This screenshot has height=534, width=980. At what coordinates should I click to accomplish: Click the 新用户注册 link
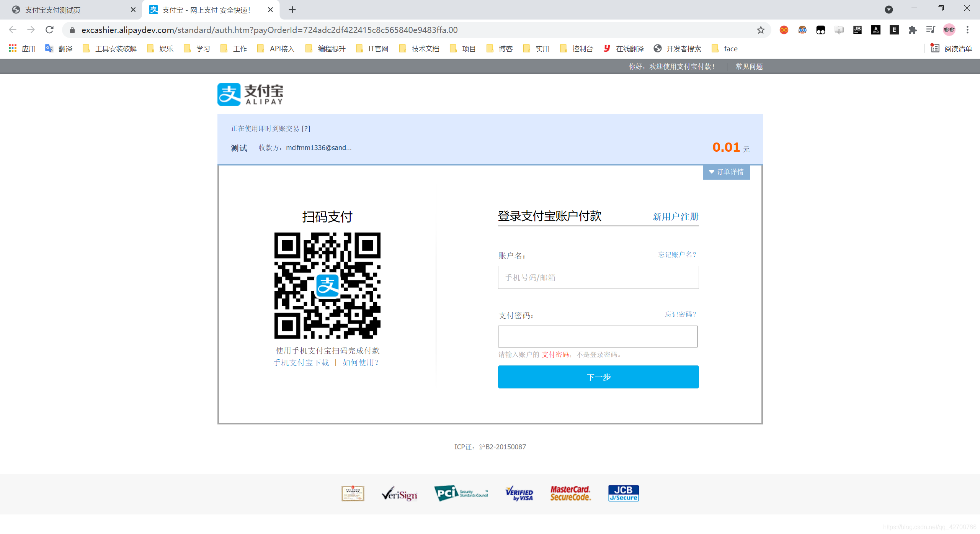676,217
